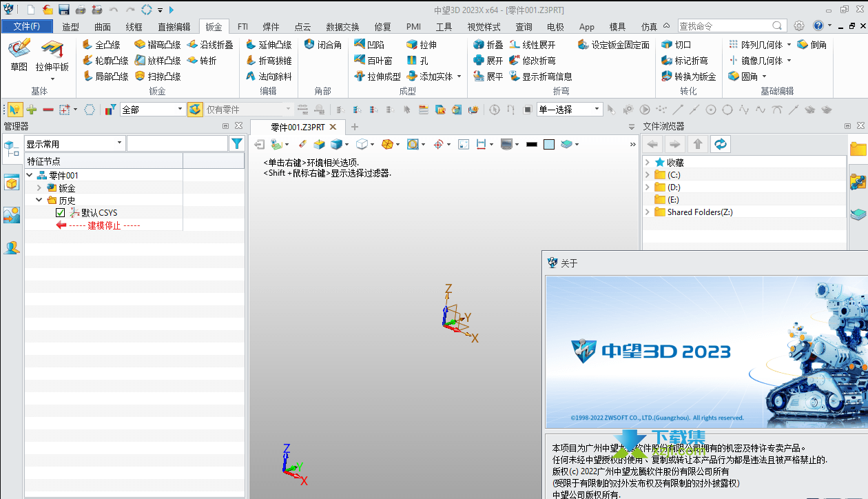Image resolution: width=868 pixels, height=499 pixels.
Task: Collapse the 零件001 root node
Action: [29, 176]
